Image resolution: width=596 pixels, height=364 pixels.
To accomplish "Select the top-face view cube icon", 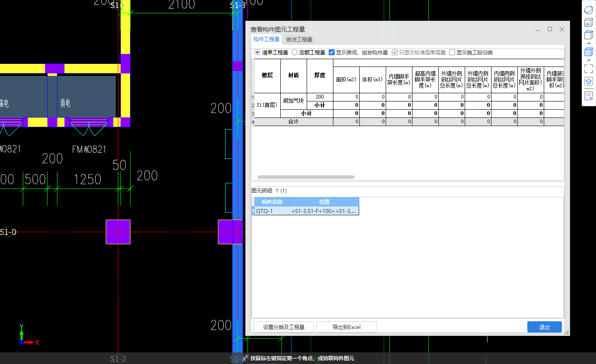I will click(588, 35).
